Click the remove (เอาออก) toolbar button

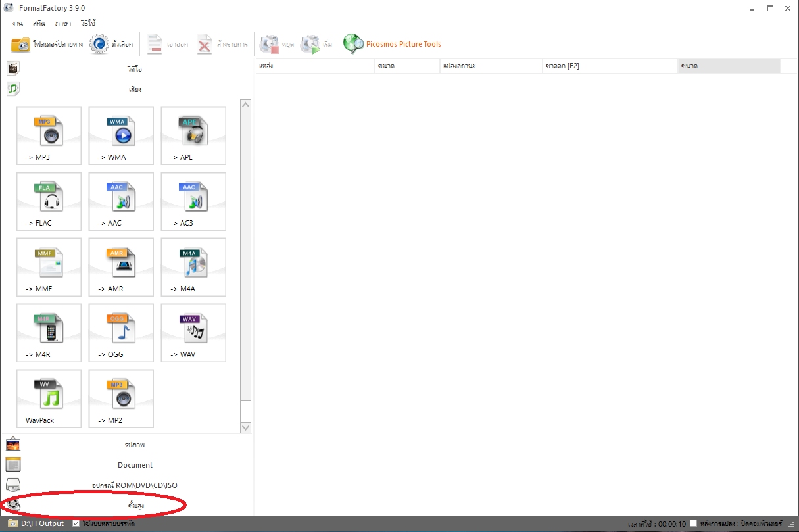click(168, 45)
